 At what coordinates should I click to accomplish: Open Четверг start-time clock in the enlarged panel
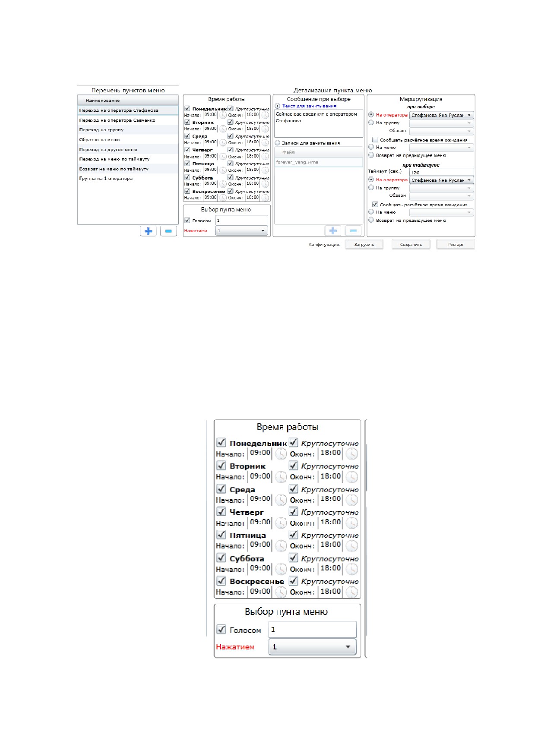pyautogui.click(x=281, y=523)
